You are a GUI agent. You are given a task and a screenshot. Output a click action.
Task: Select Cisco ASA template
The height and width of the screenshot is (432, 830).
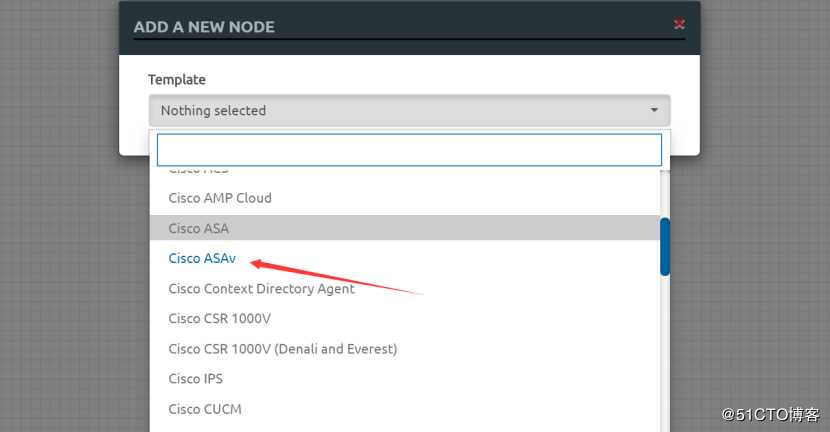(405, 228)
